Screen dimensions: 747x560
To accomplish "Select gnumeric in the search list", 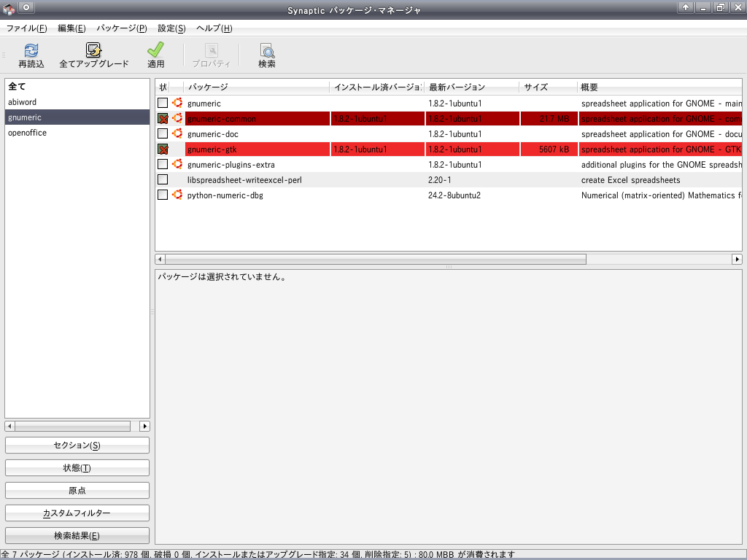I will (77, 117).
